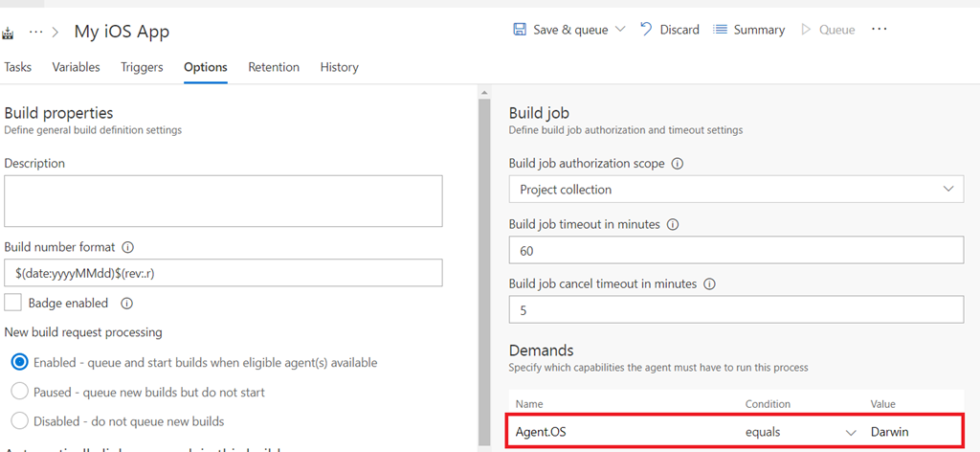This screenshot has height=452, width=980.
Task: Open Project collection authorization scope dropdown
Action: (735, 190)
